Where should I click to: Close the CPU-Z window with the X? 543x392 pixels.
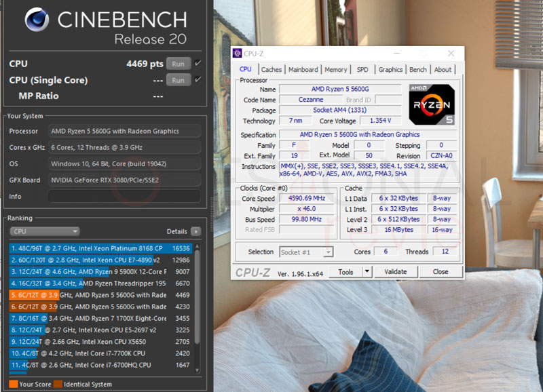coord(451,54)
